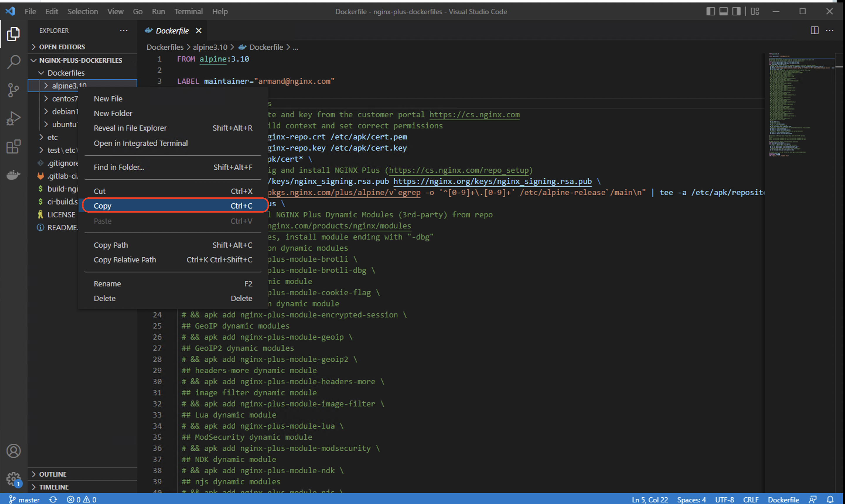Choose Open in Integrated Terminal
The height and width of the screenshot is (504, 845).
(x=173, y=143)
